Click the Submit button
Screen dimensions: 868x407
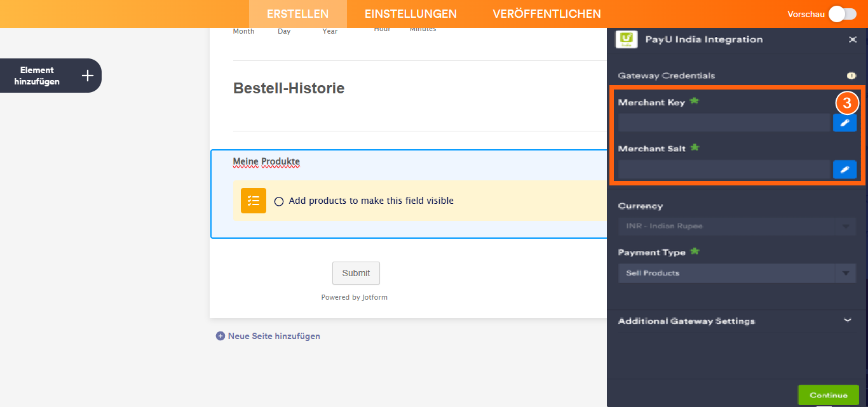point(356,273)
